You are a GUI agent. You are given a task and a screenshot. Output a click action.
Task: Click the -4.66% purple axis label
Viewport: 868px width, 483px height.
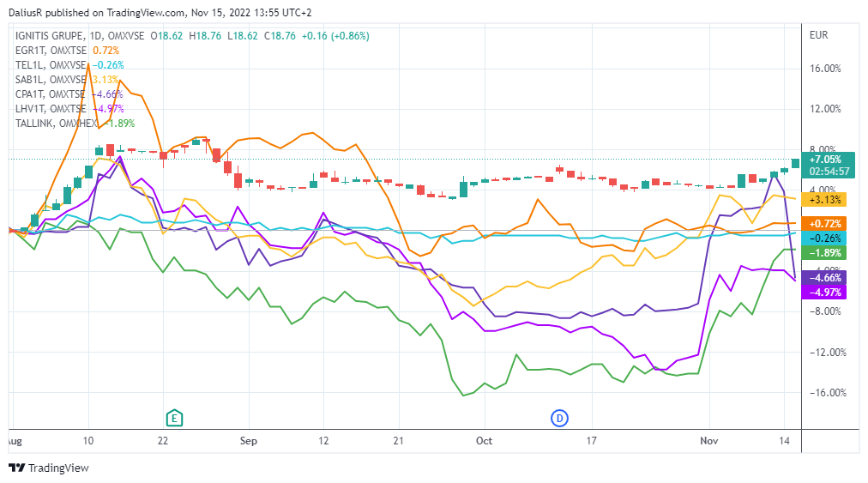pyautogui.click(x=824, y=278)
